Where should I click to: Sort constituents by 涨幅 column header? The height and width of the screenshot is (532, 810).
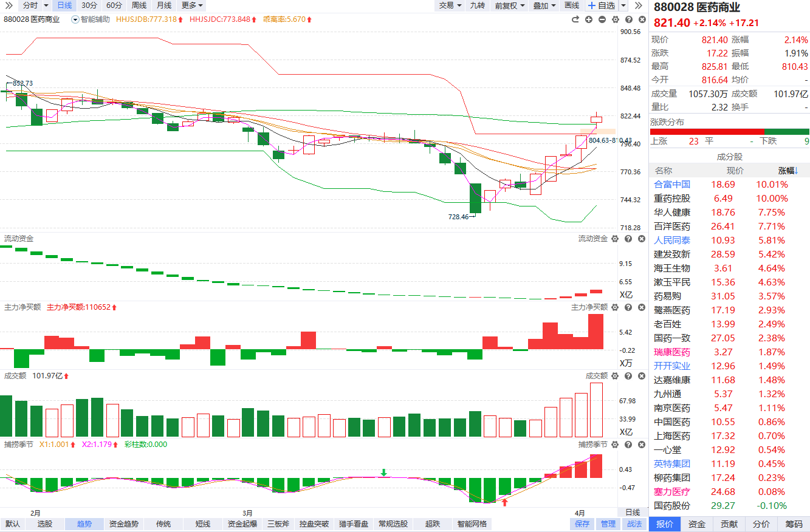click(x=788, y=171)
